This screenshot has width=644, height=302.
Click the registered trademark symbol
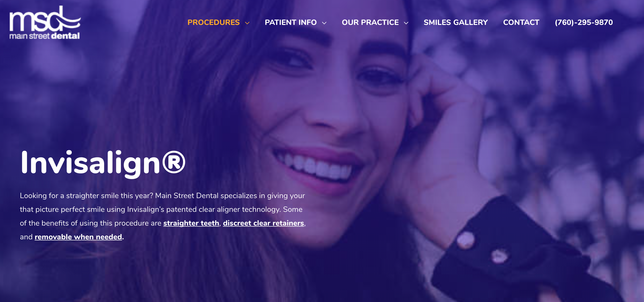pos(174,162)
